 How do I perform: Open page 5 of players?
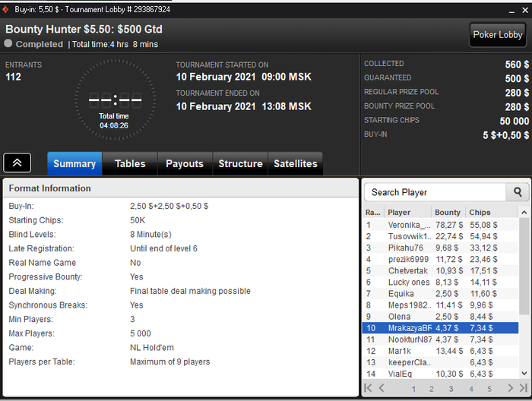tap(489, 389)
